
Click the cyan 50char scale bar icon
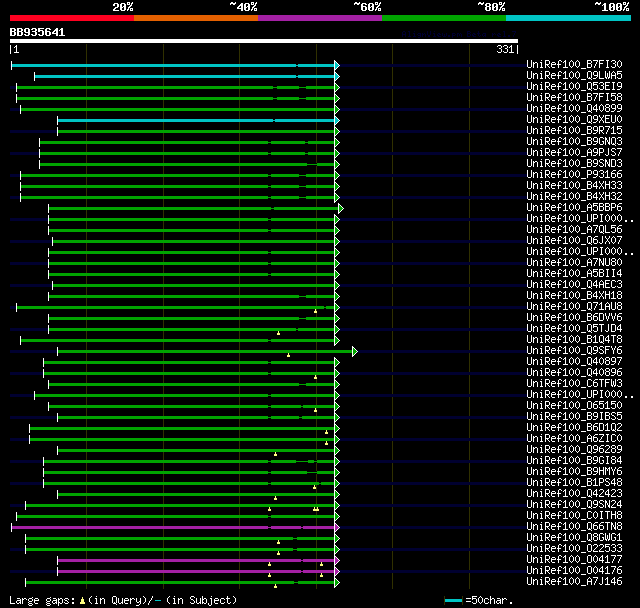click(x=453, y=600)
